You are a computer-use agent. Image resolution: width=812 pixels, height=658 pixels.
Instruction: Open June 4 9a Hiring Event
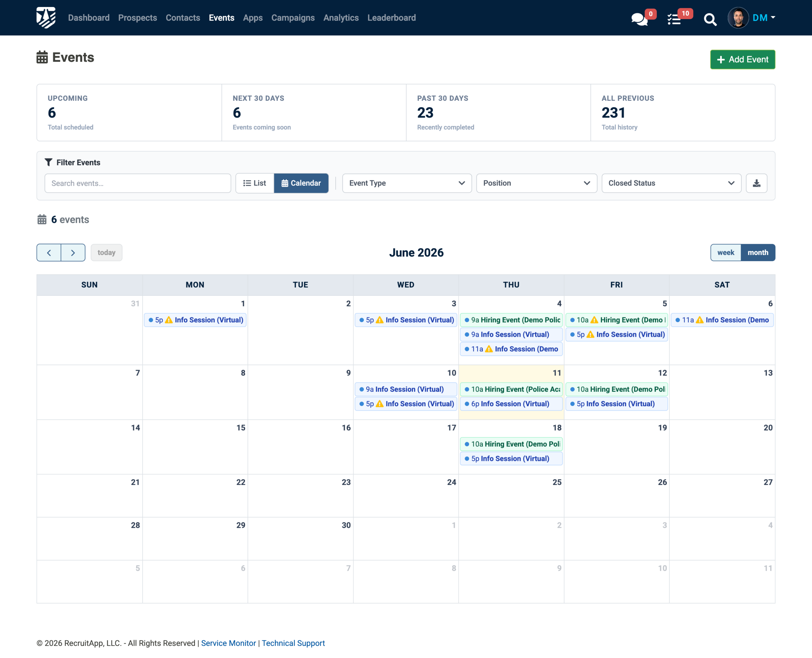511,320
